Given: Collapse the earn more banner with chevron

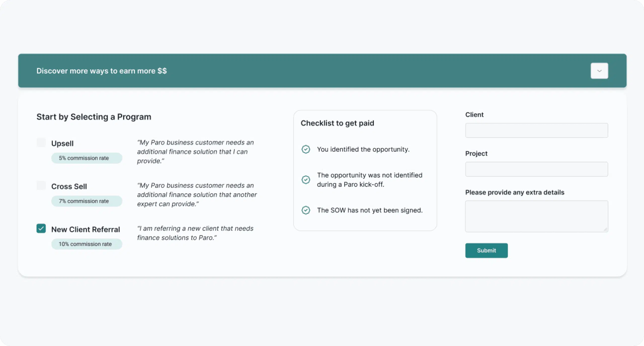Looking at the screenshot, I should coord(599,71).
